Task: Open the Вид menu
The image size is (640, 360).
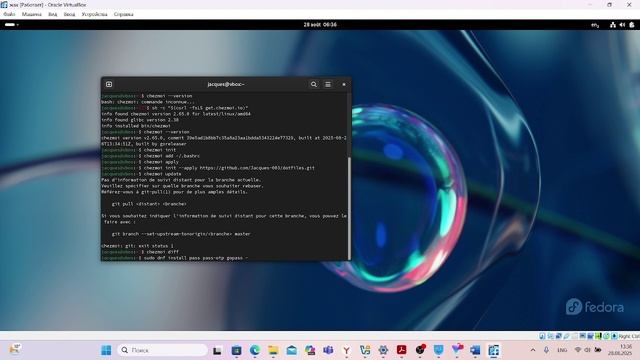Action: [53, 14]
